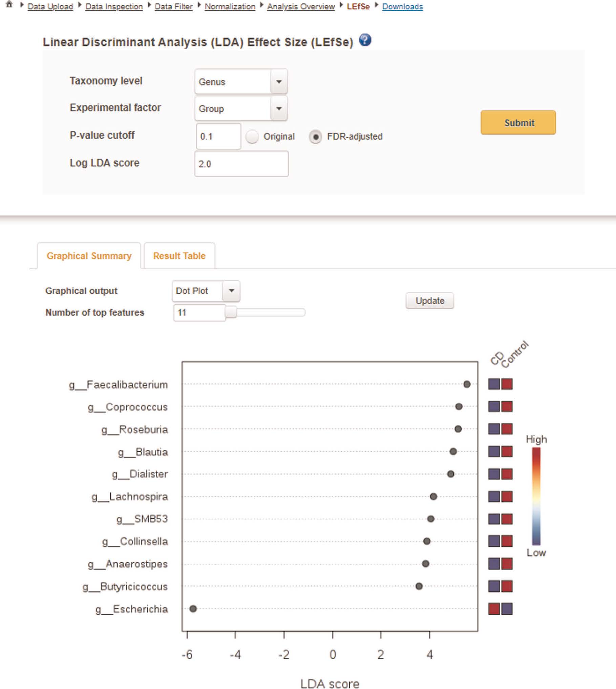This screenshot has height=689, width=616.
Task: Go to the Normalization breadcrumb link
Action: 230,6
